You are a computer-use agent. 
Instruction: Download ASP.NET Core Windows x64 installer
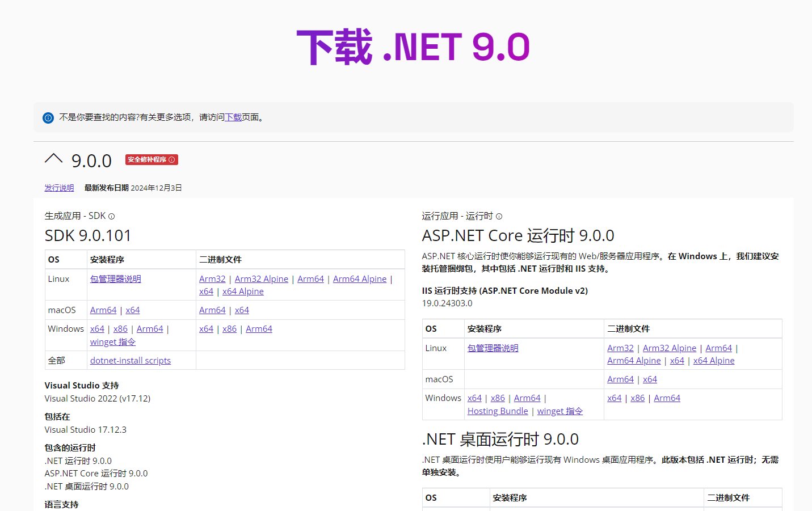[x=475, y=398]
